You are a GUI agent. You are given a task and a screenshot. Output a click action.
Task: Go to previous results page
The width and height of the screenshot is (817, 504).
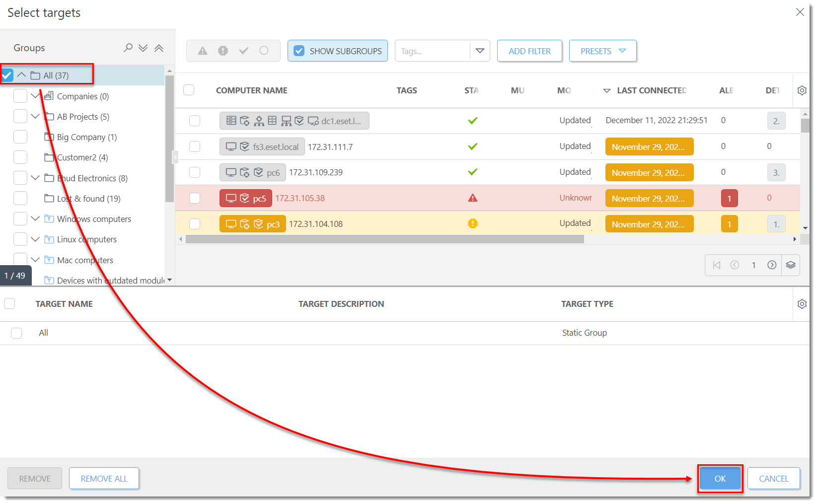point(735,265)
